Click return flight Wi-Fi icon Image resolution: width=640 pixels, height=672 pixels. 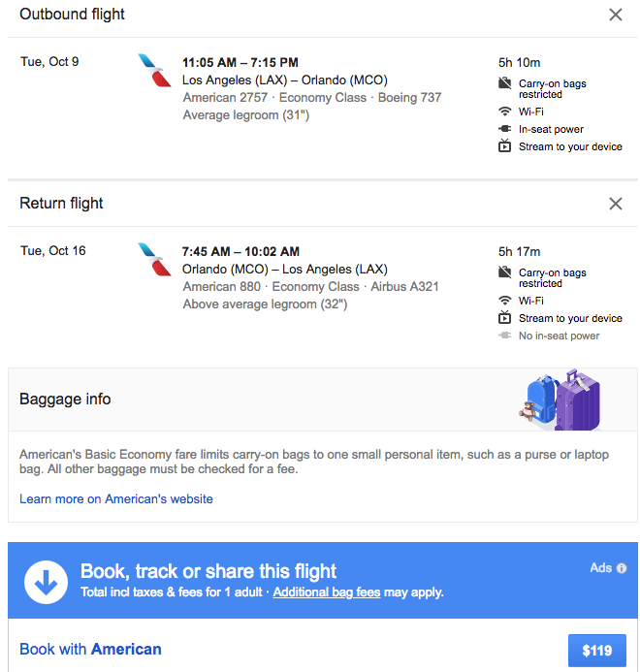pos(504,301)
